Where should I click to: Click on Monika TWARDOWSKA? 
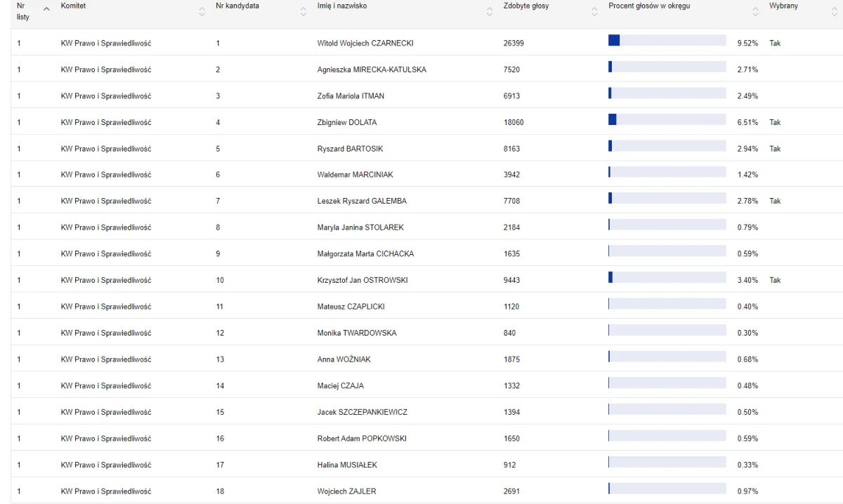pyautogui.click(x=357, y=333)
